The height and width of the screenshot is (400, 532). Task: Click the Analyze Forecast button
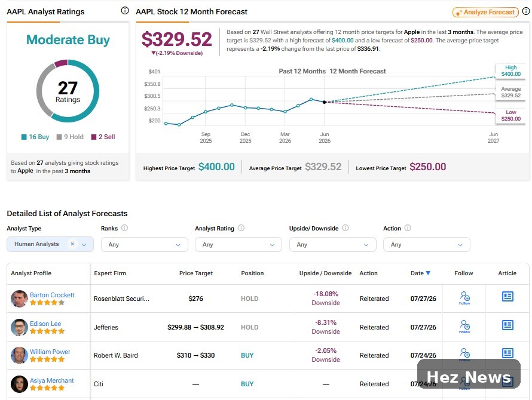(485, 12)
